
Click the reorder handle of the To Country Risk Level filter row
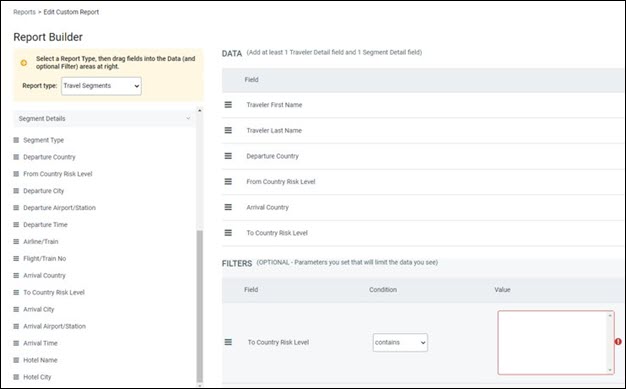(228, 342)
